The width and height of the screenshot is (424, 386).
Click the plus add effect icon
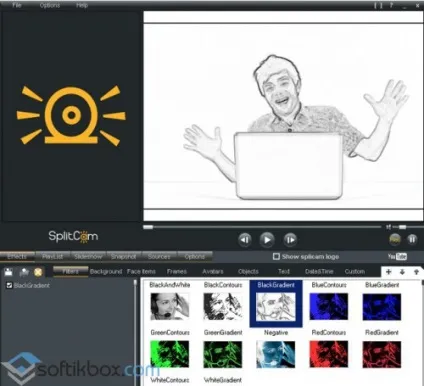click(x=388, y=272)
